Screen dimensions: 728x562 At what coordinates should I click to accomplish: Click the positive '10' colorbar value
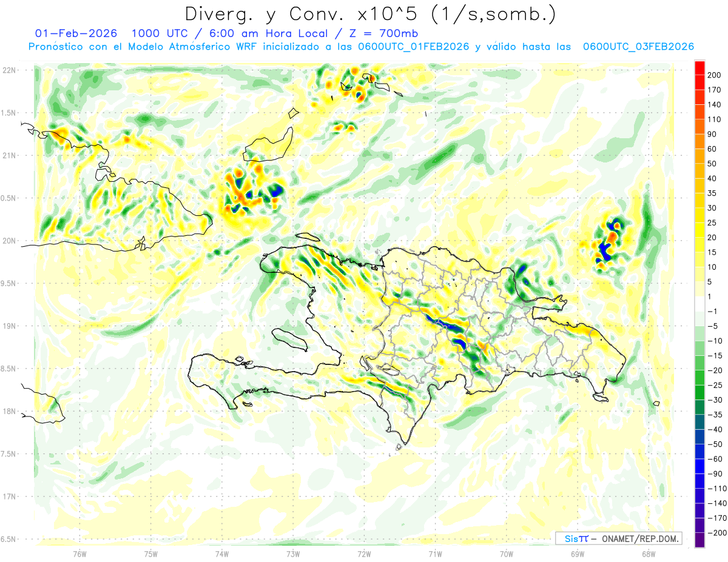(x=713, y=267)
